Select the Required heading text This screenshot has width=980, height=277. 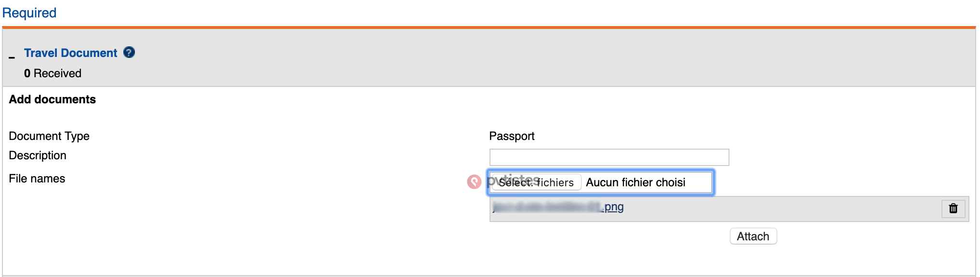click(29, 13)
